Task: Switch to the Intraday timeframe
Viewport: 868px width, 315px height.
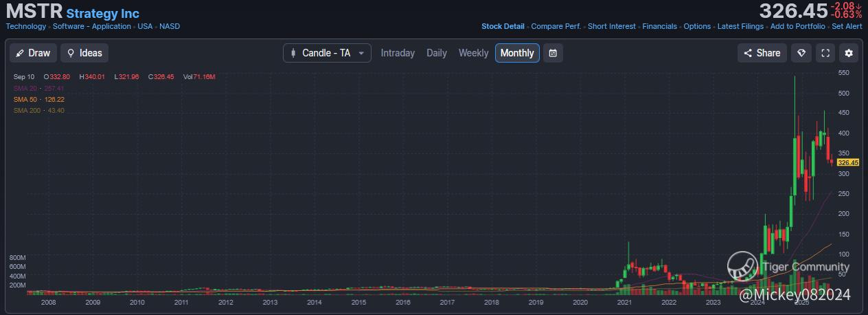Action: [398, 53]
